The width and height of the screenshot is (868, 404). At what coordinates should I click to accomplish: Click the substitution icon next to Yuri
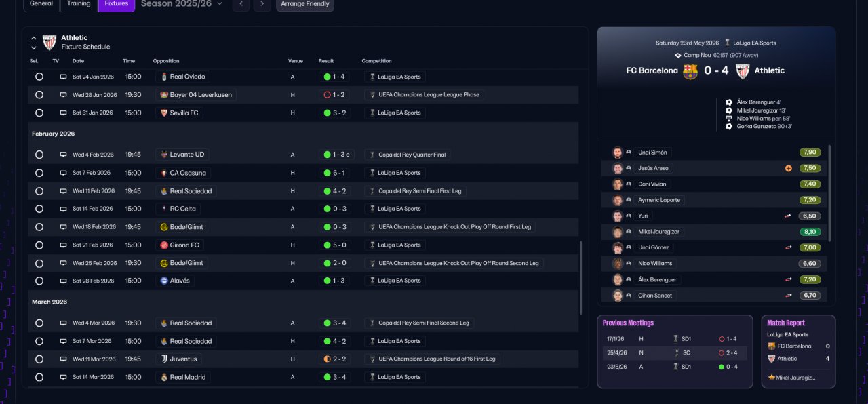point(789,216)
